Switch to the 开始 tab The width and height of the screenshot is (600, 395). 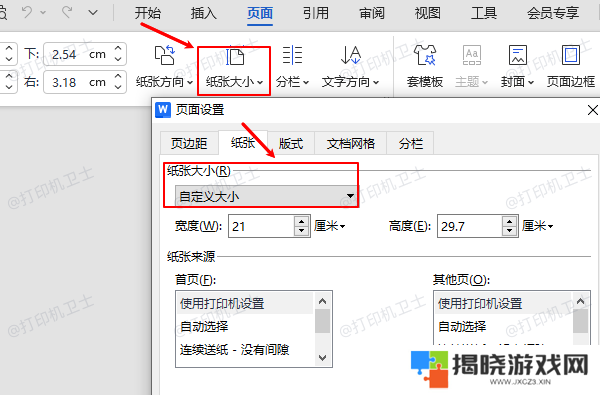pos(147,13)
